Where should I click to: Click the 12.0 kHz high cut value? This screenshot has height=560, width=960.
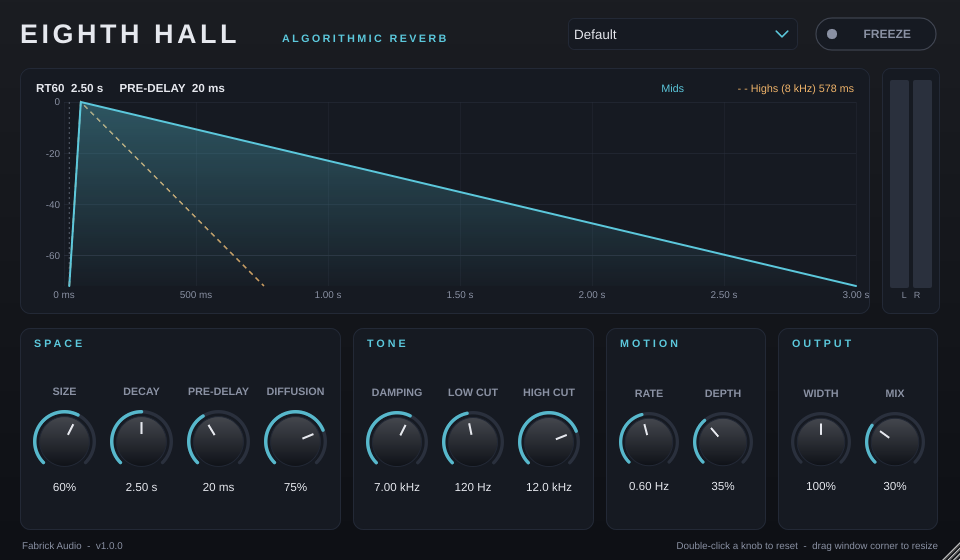(549, 487)
